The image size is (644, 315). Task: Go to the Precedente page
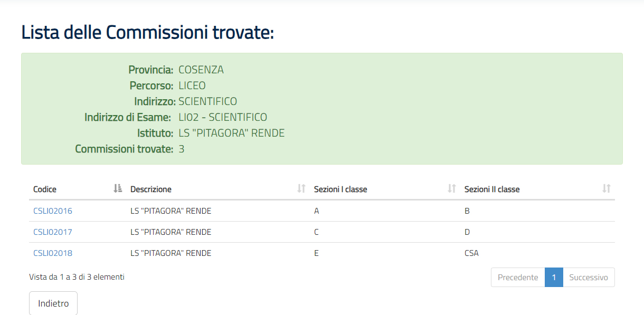pos(518,278)
